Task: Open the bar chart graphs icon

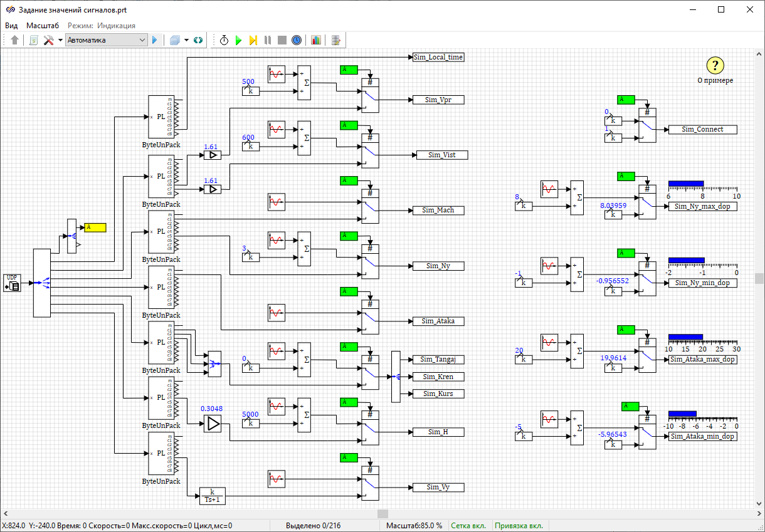Action: click(315, 40)
